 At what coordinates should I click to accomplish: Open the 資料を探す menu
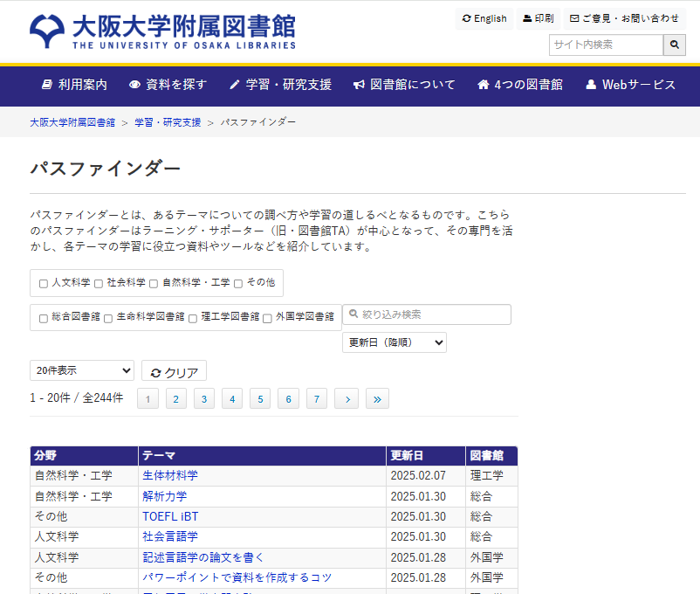coord(168,85)
